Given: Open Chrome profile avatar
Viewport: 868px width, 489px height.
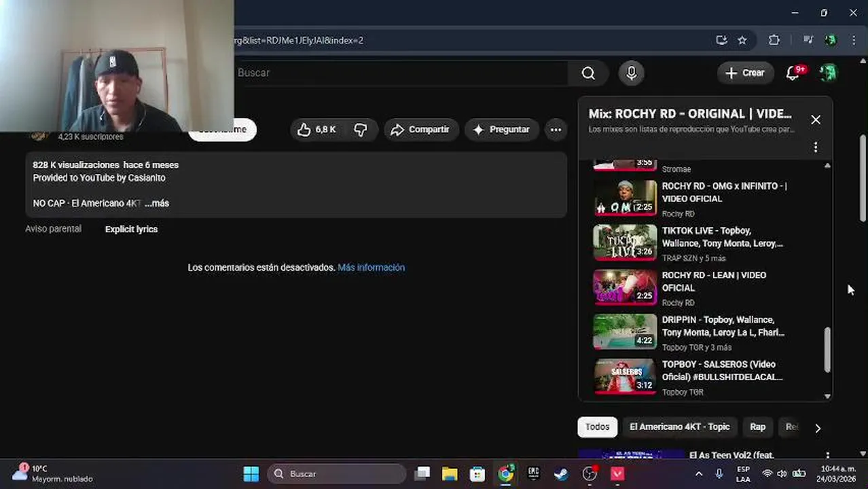Looking at the screenshot, I should pos(830,40).
